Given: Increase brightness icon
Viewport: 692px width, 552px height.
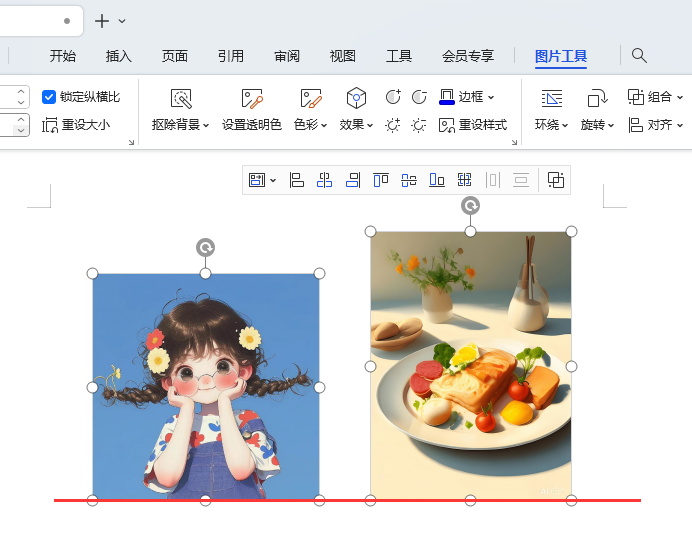Looking at the screenshot, I should 392,125.
